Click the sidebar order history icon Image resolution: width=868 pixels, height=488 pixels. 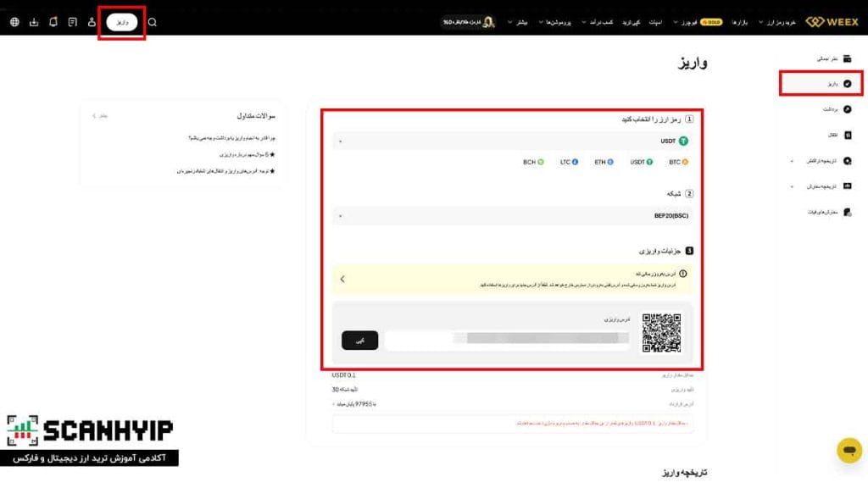tap(847, 186)
